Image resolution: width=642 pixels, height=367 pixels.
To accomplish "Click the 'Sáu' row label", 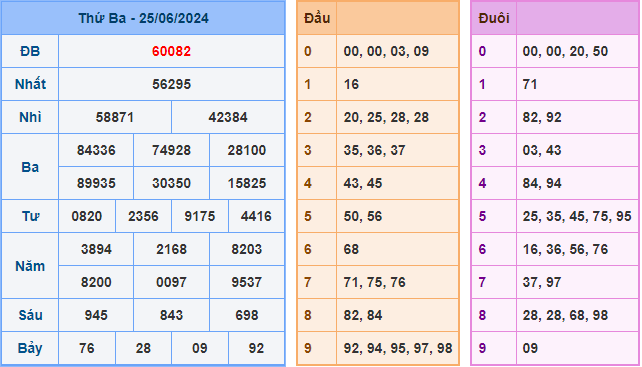I will click(30, 315).
